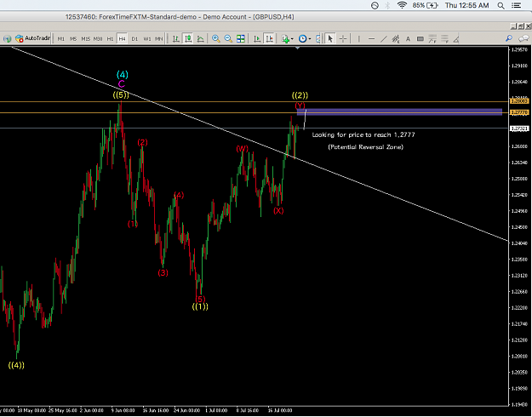Select the text label 'A' tool
Viewport: 532px width, 417px height.
click(x=409, y=39)
